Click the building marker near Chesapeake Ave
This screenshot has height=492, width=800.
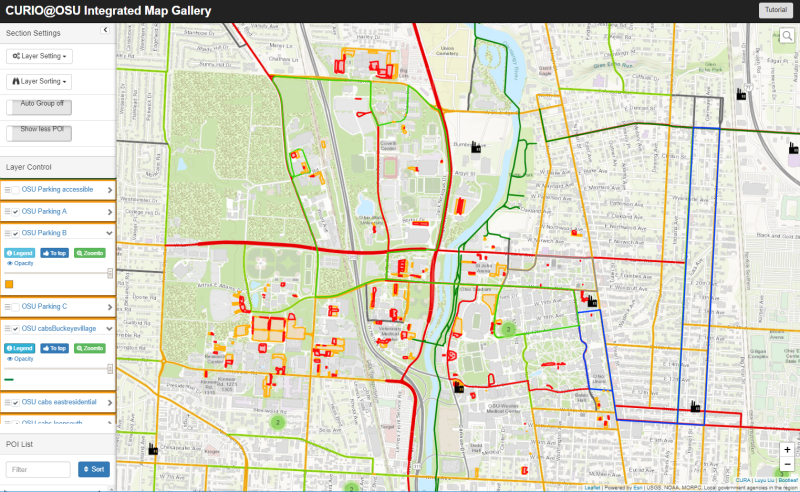[153, 449]
